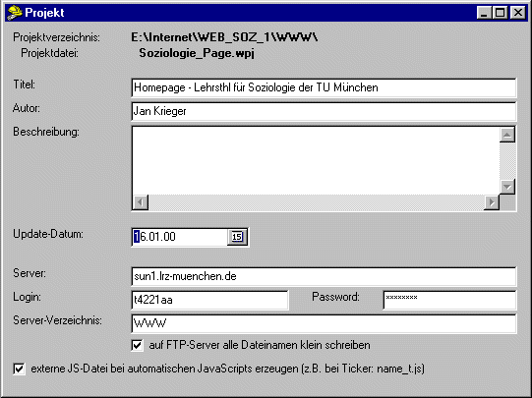Image resolution: width=532 pixels, height=398 pixels.
Task: Click the Beschreibung scroll left arrow
Action: [141, 202]
